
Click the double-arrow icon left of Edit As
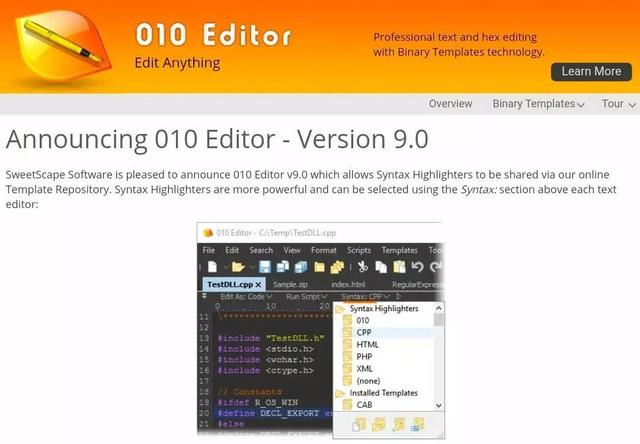point(204,296)
